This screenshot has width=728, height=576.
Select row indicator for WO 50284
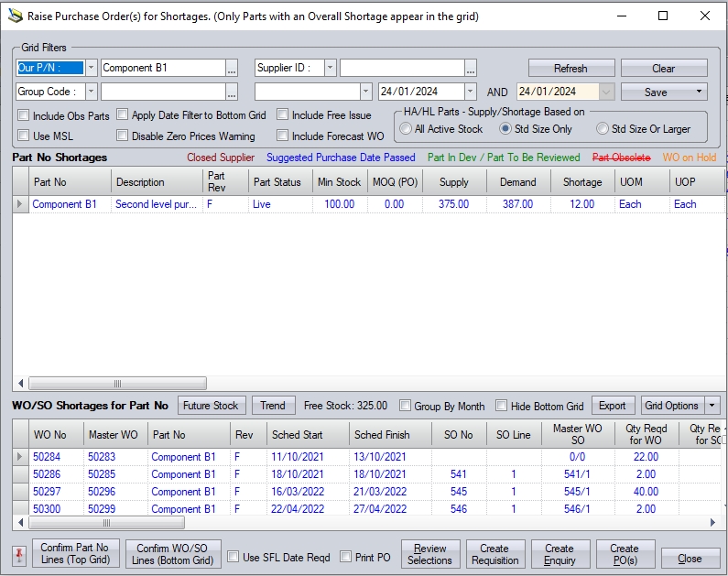tap(20, 457)
